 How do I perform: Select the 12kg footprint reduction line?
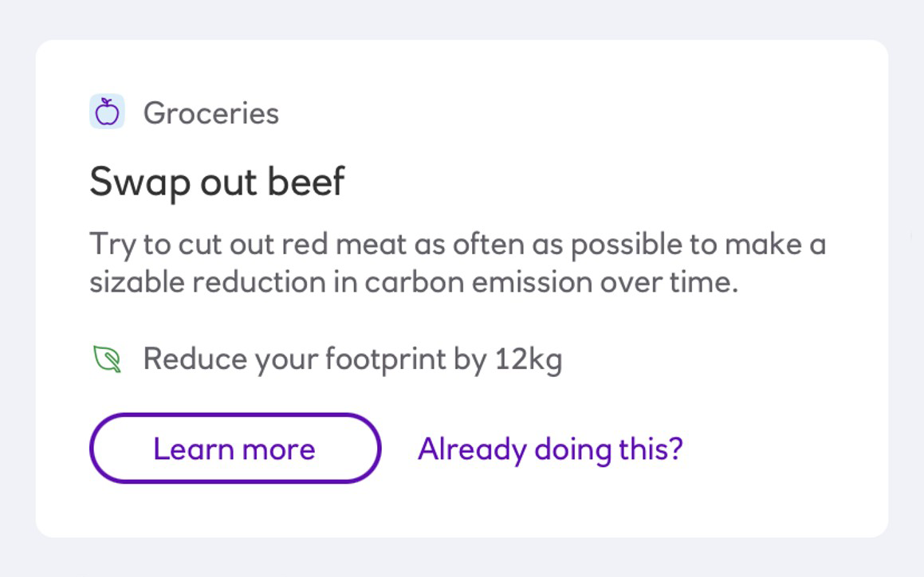click(352, 359)
